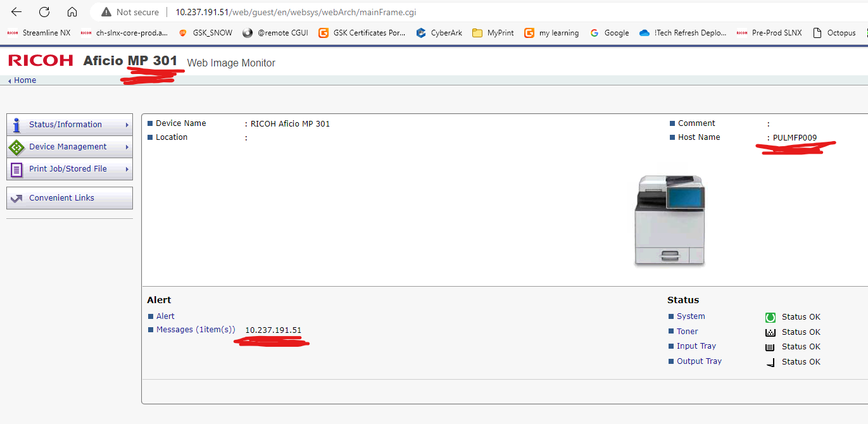Viewport: 868px width, 424px height.
Task: Open the Device Management menu
Action: 70,147
